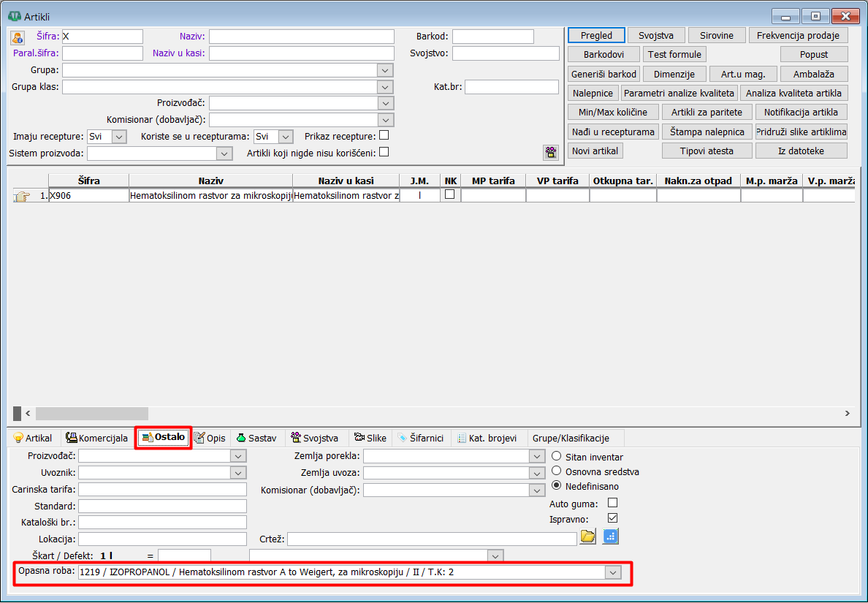The image size is (868, 603).
Task: Click the Barkod input field
Action: 493,37
